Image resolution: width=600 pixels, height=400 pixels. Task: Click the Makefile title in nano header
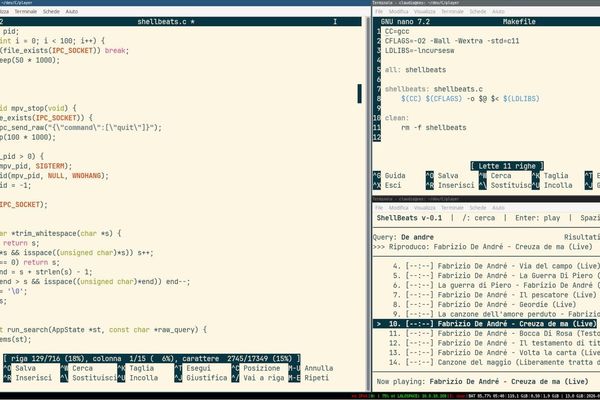click(519, 22)
